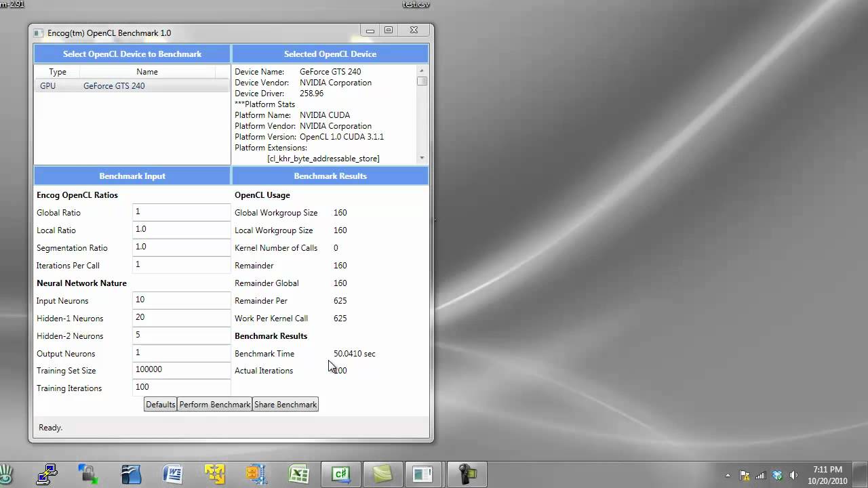Click the Hidden-2 Neurons field

pos(182,335)
